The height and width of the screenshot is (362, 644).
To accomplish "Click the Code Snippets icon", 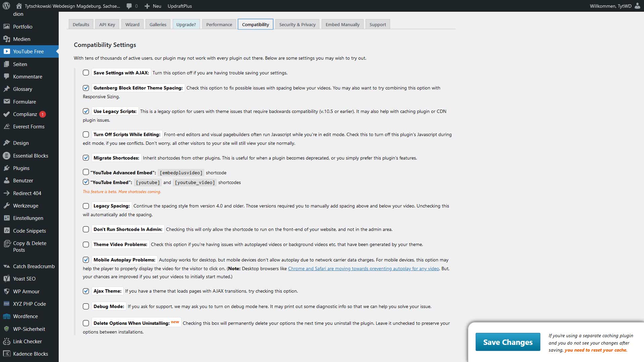I will [x=6, y=231].
